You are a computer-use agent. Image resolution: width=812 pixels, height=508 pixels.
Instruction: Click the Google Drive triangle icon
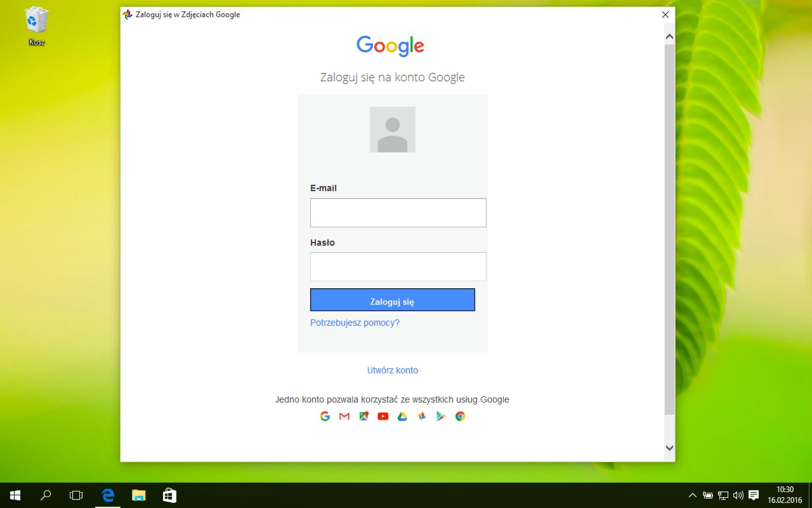click(402, 416)
